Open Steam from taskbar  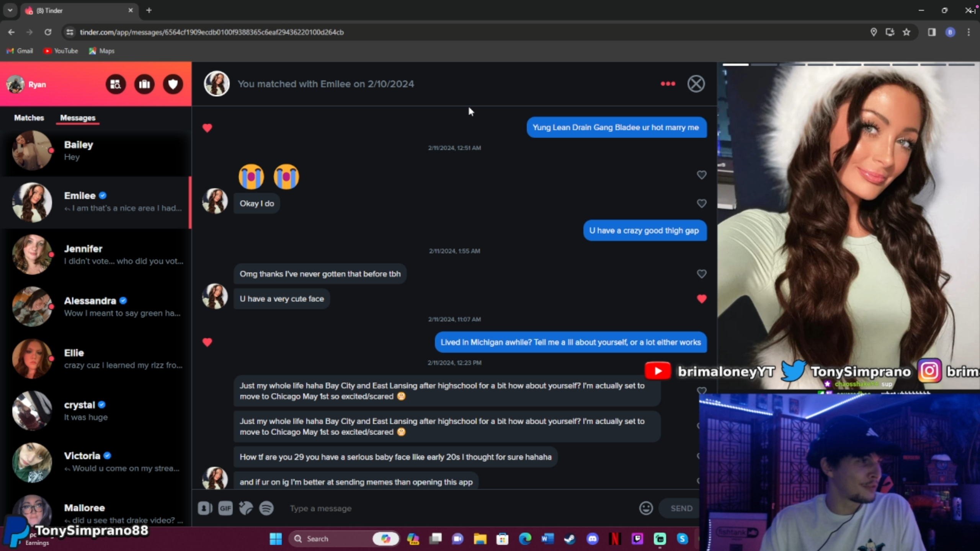[570, 539]
